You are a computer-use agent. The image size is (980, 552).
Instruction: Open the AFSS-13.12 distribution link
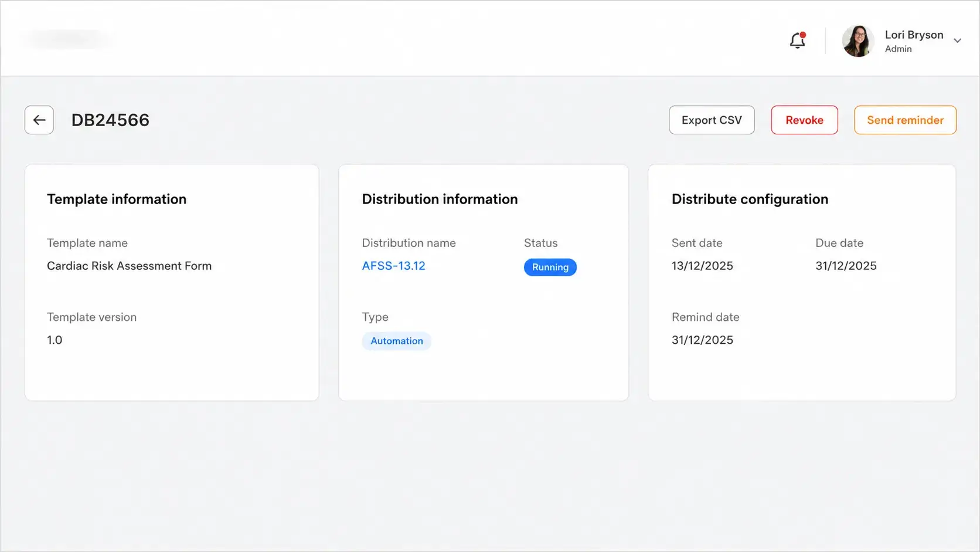tap(393, 266)
